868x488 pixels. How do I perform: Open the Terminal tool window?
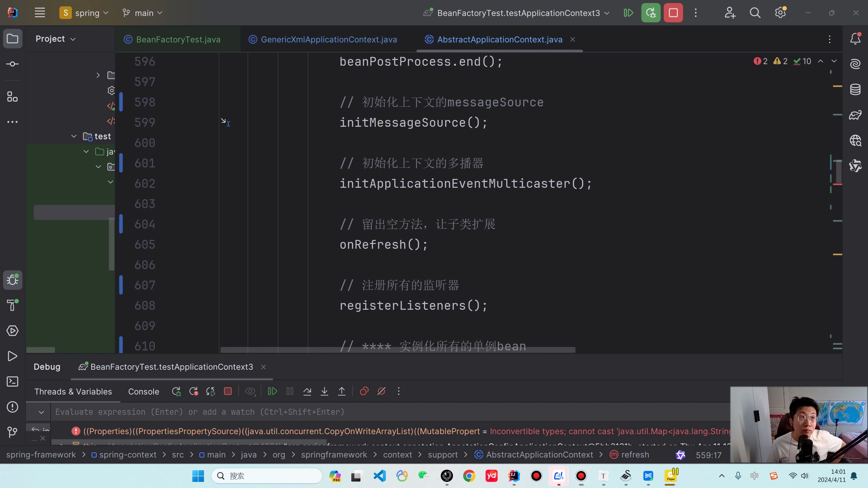pos(13,381)
